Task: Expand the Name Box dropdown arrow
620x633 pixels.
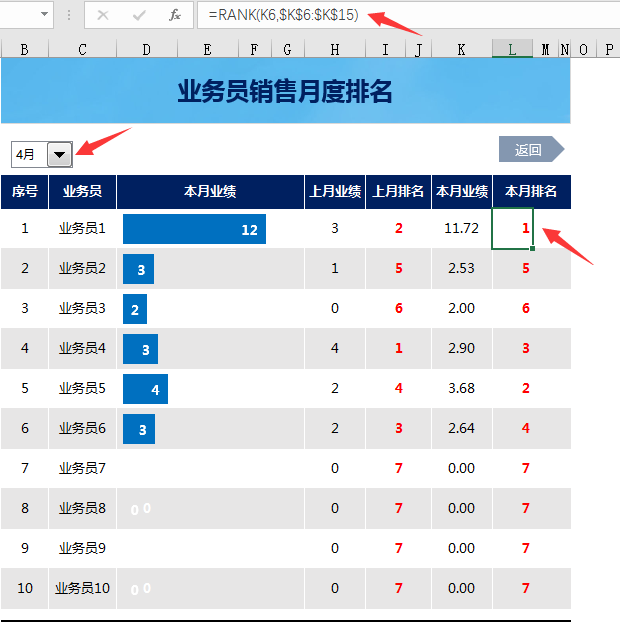Action: pos(44,15)
